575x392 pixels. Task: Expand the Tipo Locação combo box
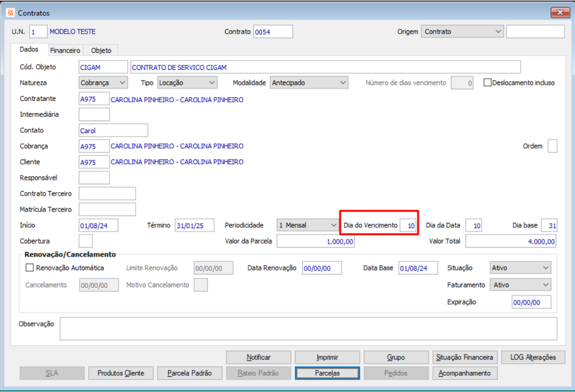click(187, 83)
